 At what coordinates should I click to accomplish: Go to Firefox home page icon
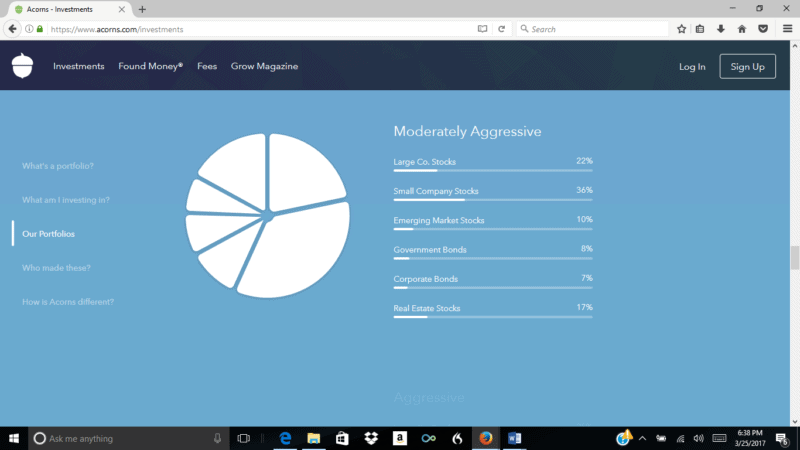(742, 29)
